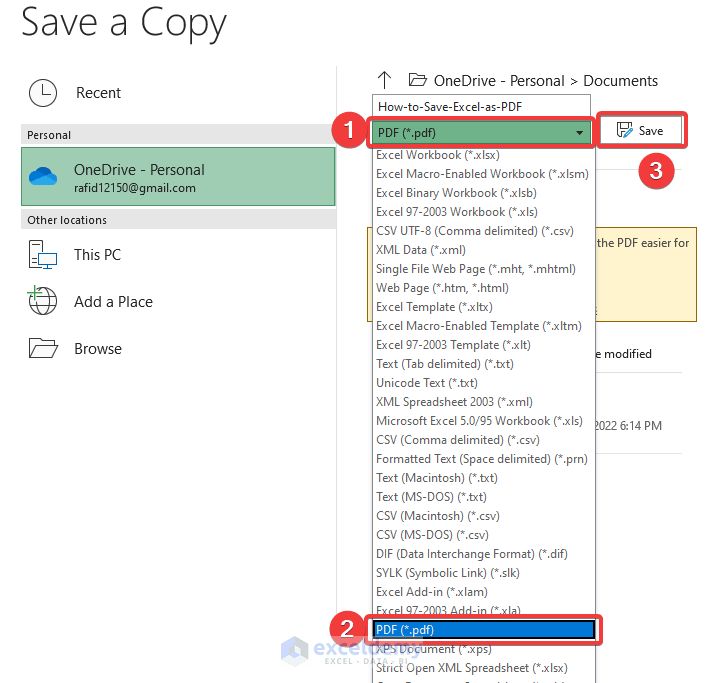
Task: Open This PC location
Action: pyautogui.click(x=178, y=254)
